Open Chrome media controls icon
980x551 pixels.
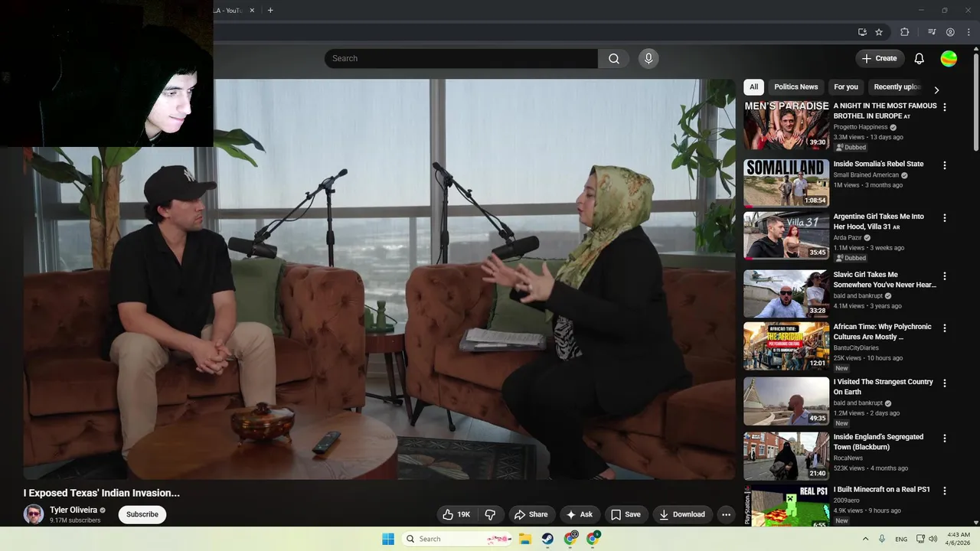(x=932, y=32)
